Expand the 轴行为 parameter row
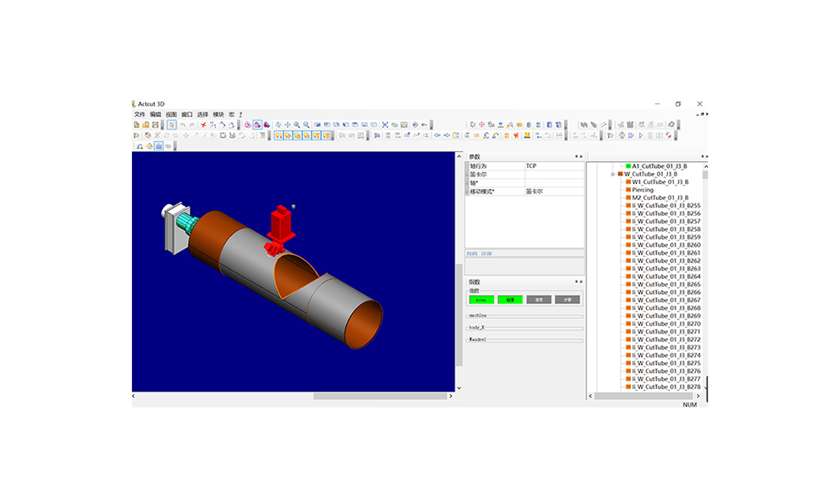 (x=466, y=166)
